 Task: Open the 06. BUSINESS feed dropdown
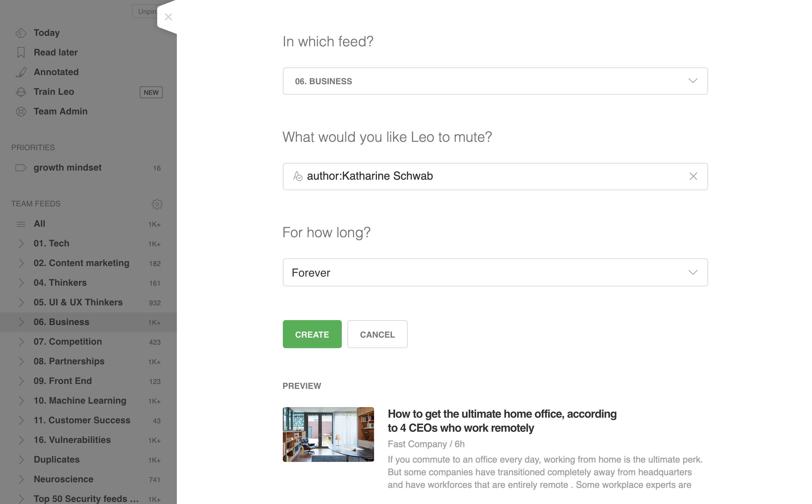pyautogui.click(x=495, y=81)
